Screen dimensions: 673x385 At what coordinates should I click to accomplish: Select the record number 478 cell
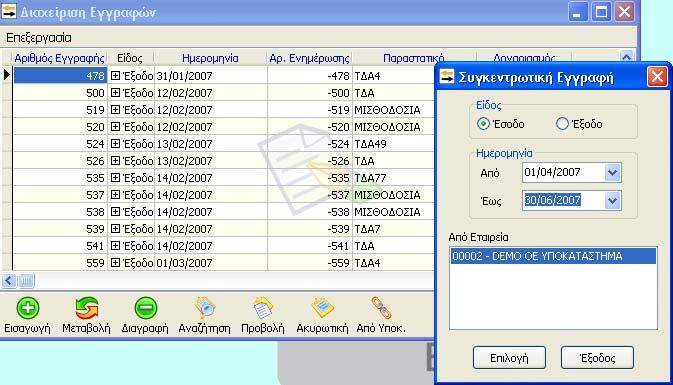point(60,76)
